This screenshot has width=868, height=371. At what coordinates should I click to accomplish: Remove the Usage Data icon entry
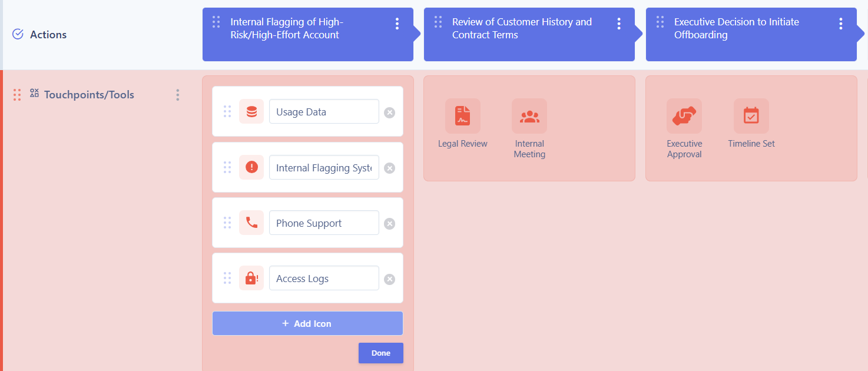(x=389, y=113)
